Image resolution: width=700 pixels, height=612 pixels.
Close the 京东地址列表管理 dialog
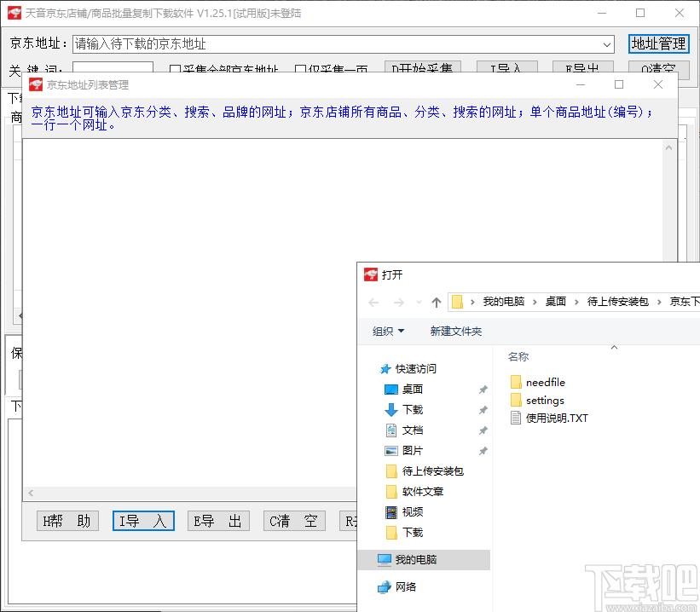point(658,84)
